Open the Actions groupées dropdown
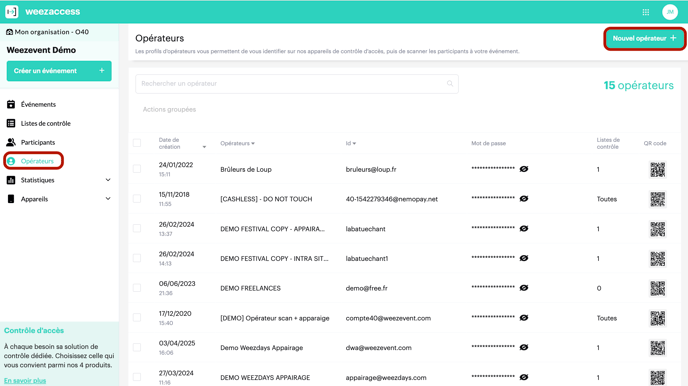 [169, 110]
